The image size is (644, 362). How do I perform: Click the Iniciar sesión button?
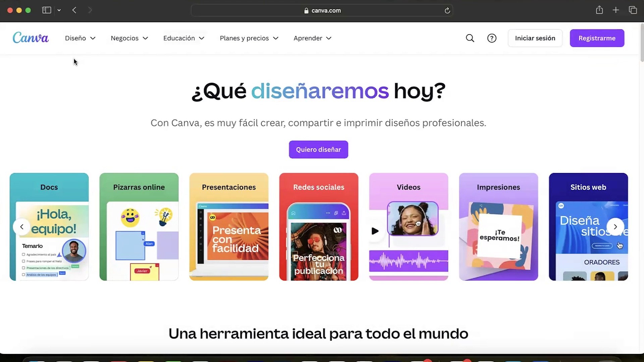535,38
